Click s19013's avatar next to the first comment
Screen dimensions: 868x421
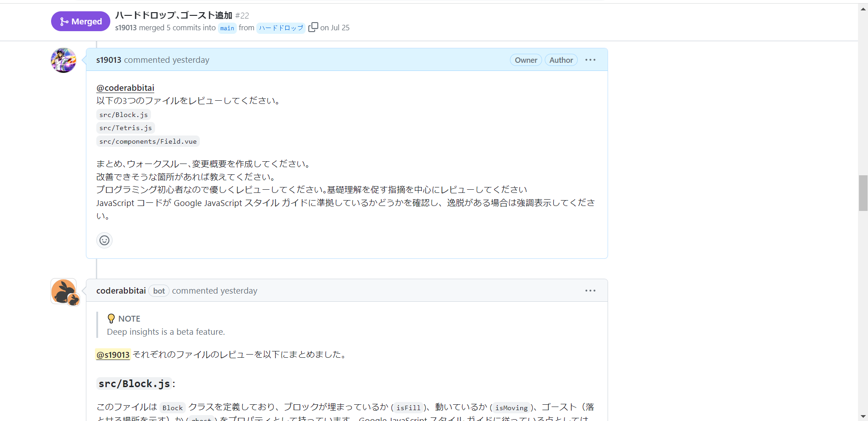(x=63, y=60)
